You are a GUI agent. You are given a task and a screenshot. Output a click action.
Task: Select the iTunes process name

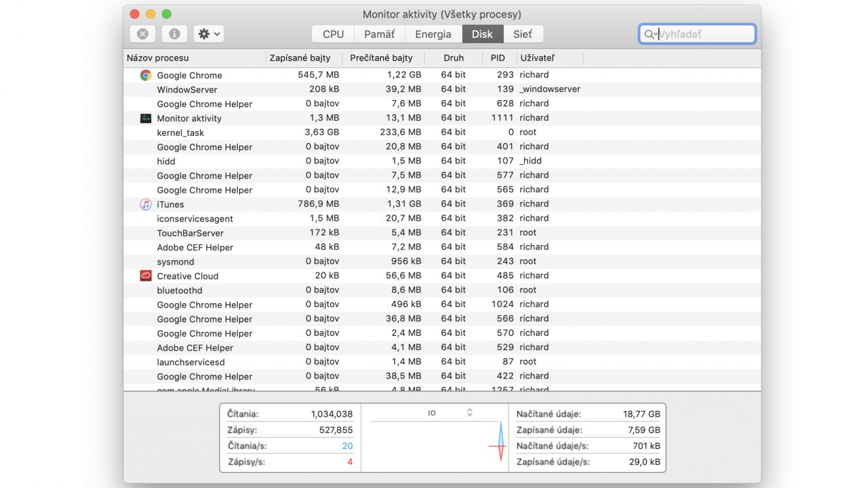coord(171,204)
